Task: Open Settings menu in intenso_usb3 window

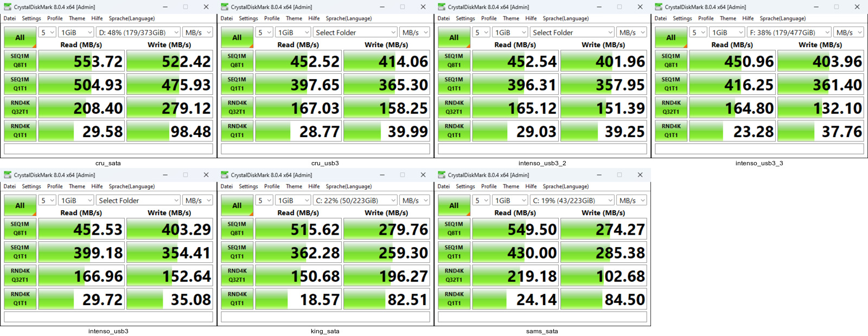Action: point(31,186)
